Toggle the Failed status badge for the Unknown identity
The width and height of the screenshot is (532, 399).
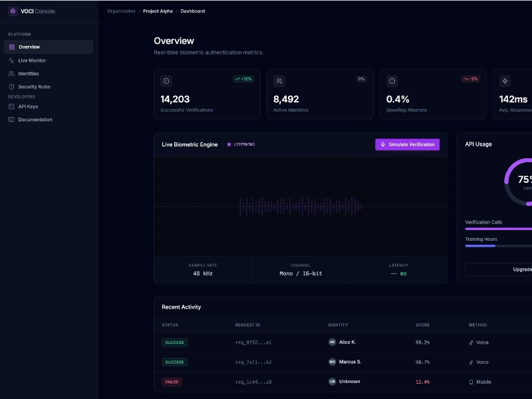pyautogui.click(x=172, y=382)
